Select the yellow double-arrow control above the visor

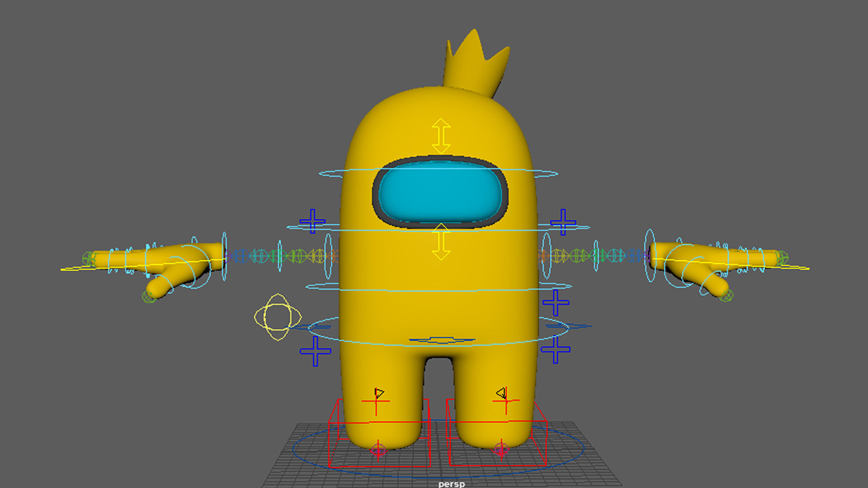(x=441, y=136)
